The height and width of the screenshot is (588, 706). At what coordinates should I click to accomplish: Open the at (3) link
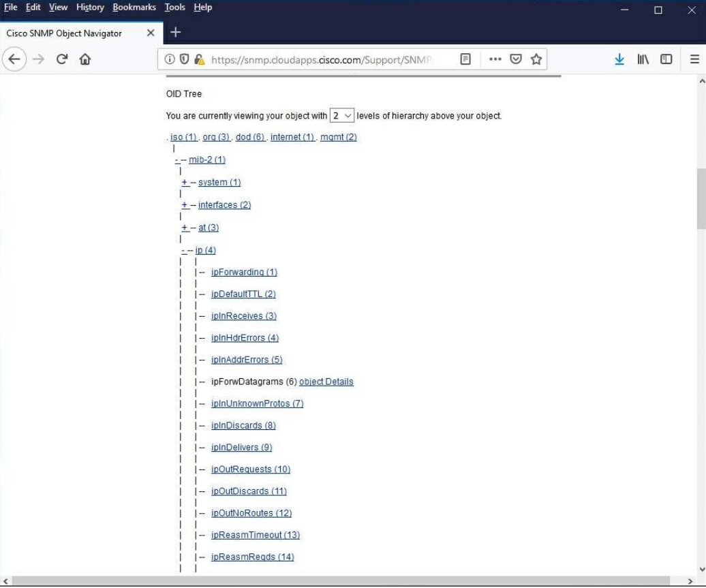click(209, 228)
